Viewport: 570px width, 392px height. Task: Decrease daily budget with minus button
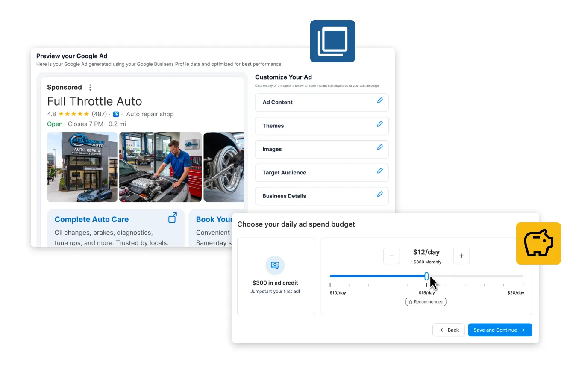(391, 256)
